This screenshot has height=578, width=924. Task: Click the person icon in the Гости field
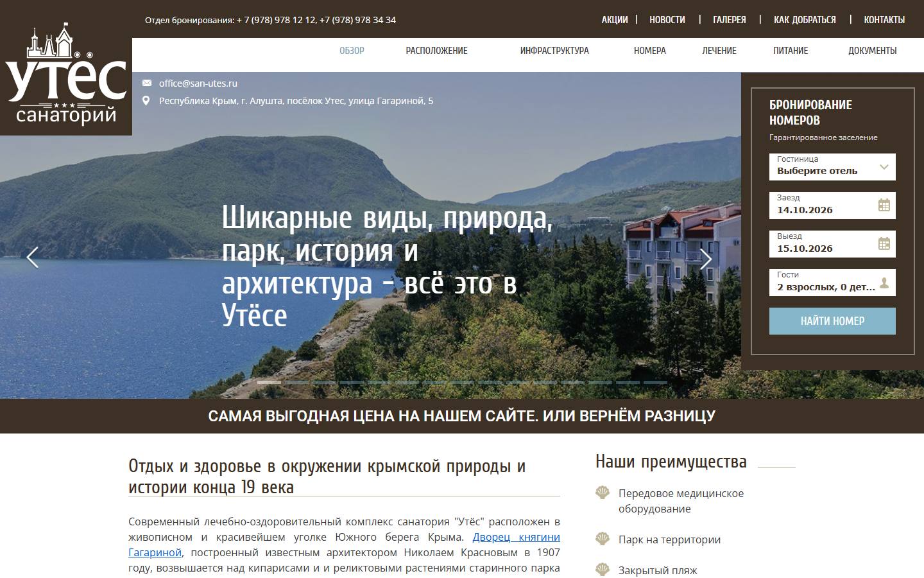click(x=884, y=283)
